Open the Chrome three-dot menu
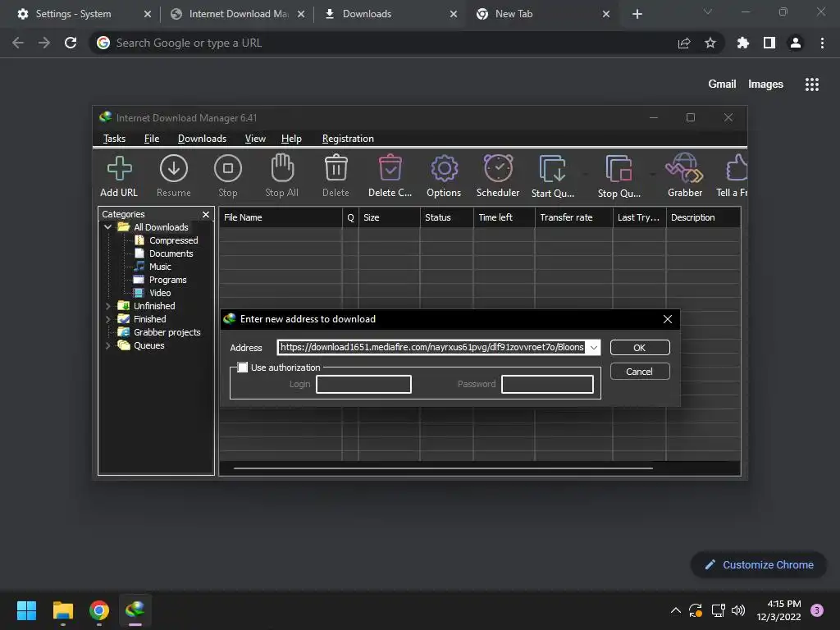 point(822,43)
